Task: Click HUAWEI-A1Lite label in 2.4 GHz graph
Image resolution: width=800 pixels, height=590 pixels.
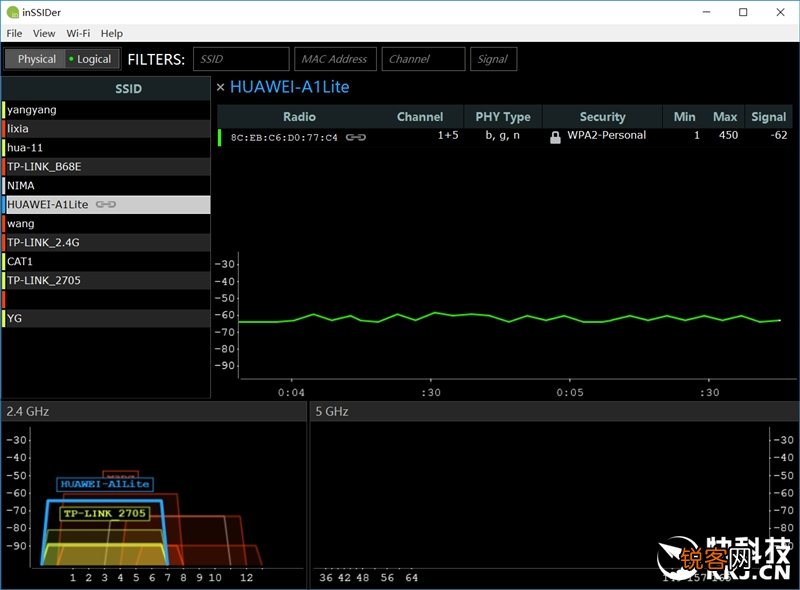Action: tap(105, 484)
